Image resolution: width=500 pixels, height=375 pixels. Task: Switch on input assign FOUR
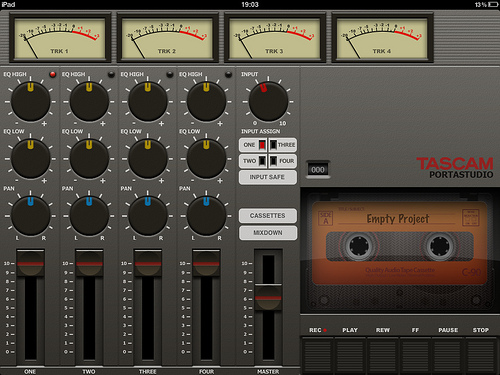[x=283, y=161]
